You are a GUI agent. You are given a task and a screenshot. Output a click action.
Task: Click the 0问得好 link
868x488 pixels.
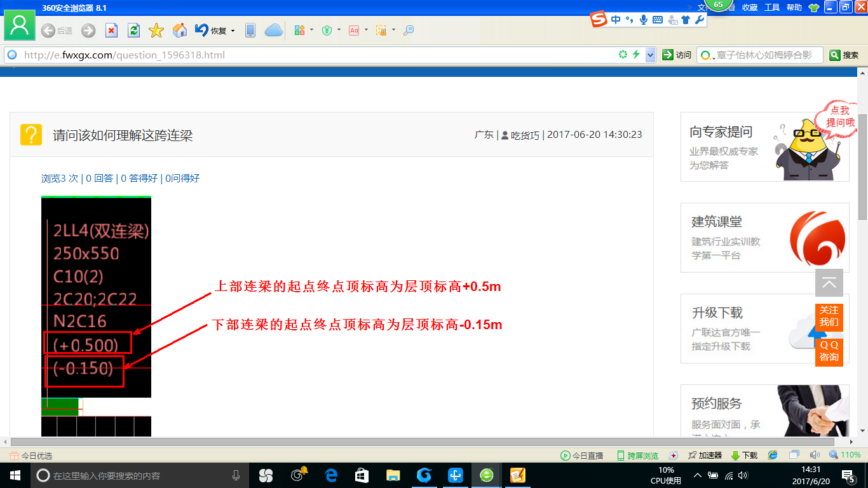tap(182, 179)
